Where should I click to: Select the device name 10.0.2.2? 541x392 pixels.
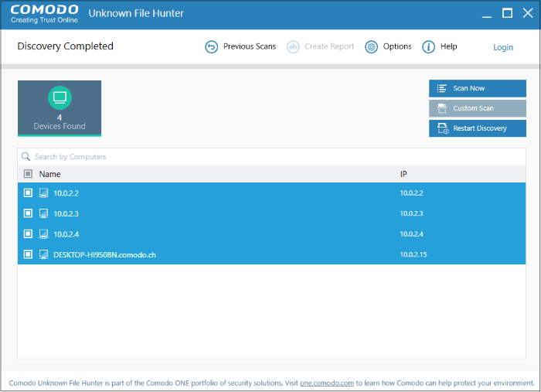[66, 193]
